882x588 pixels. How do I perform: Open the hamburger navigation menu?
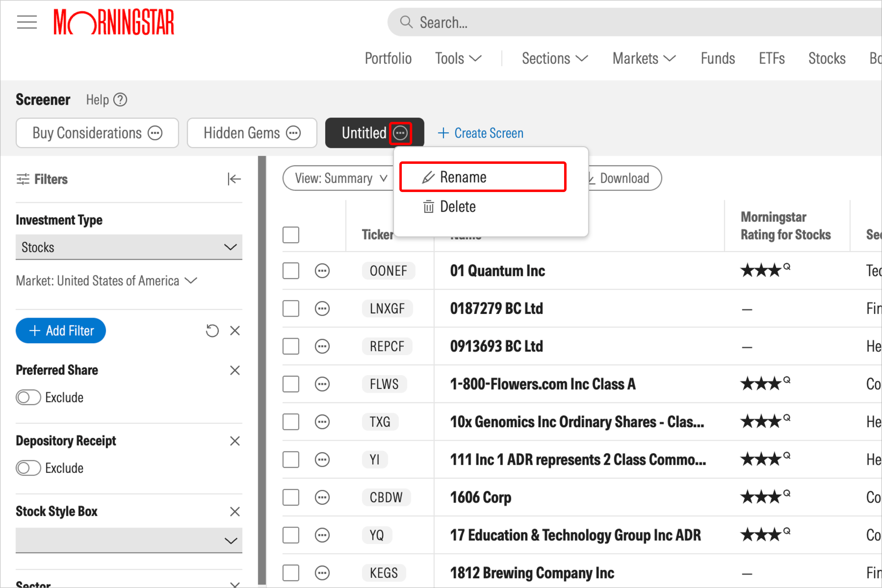coord(27,22)
